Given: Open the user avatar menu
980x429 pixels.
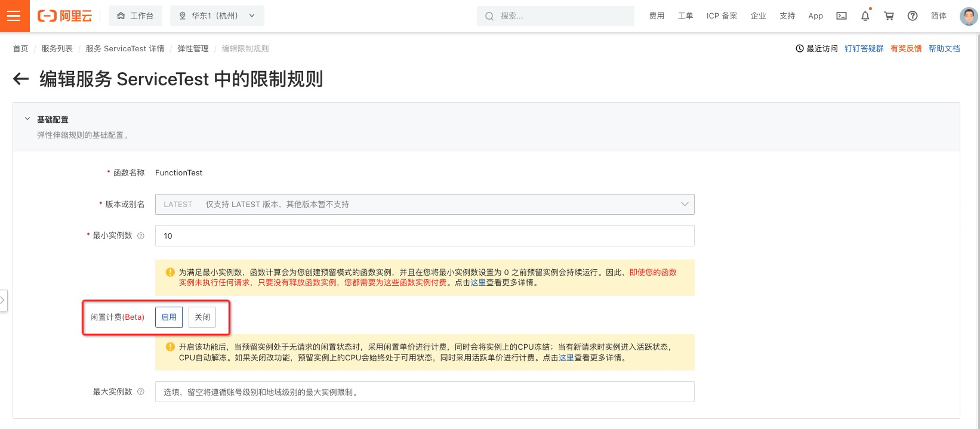Looking at the screenshot, I should coord(968,16).
